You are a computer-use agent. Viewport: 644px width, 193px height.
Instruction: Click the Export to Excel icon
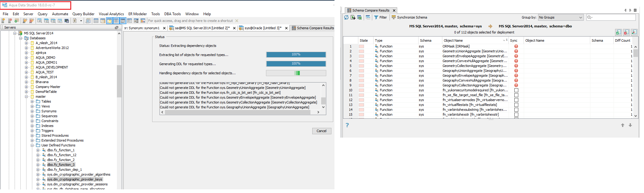[359, 17]
